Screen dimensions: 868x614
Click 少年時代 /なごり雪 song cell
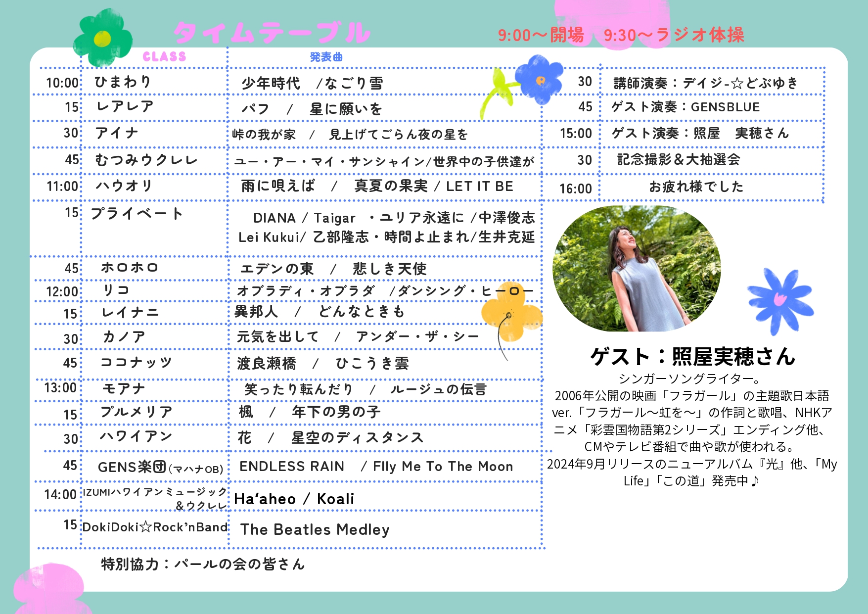pos(312,83)
